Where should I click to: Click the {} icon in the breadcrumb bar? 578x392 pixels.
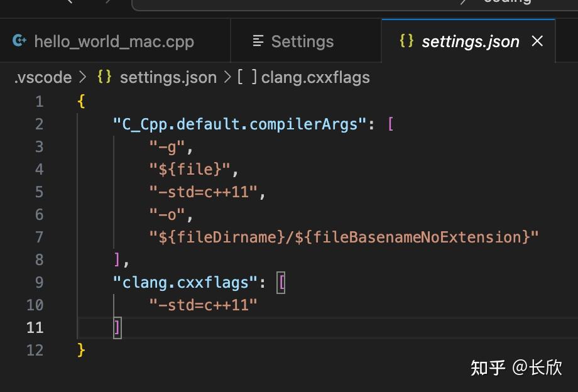click(104, 77)
